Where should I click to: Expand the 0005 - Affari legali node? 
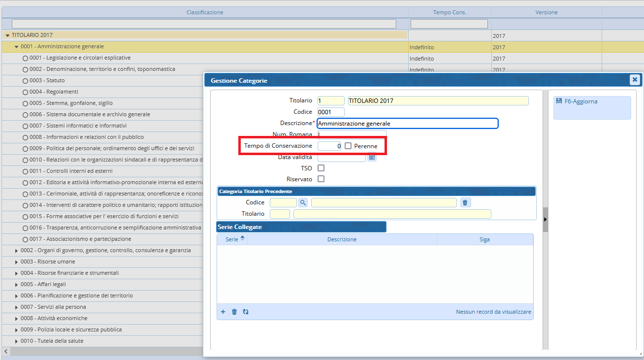(17, 285)
